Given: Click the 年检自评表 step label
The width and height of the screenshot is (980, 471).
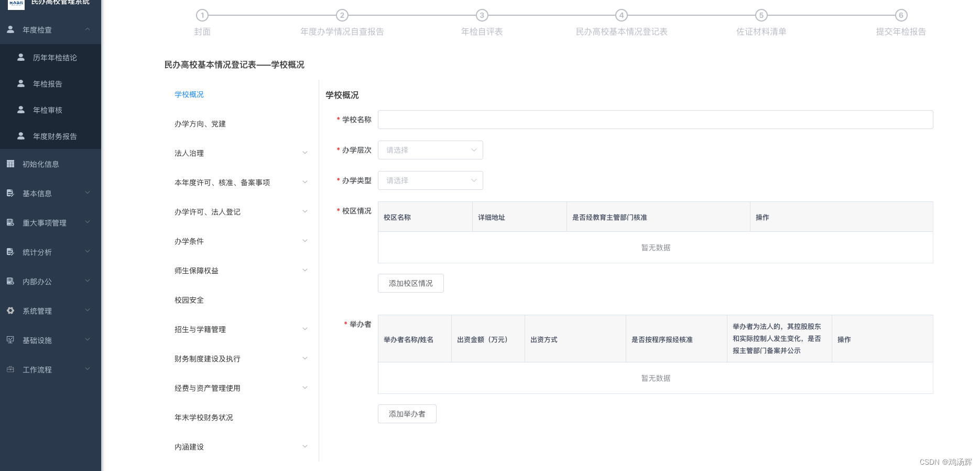Looking at the screenshot, I should click(482, 32).
